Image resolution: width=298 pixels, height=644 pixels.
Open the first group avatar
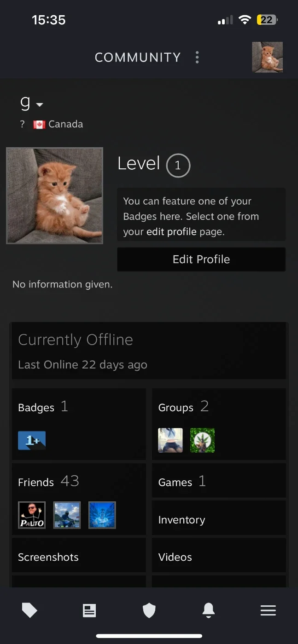pos(170,440)
